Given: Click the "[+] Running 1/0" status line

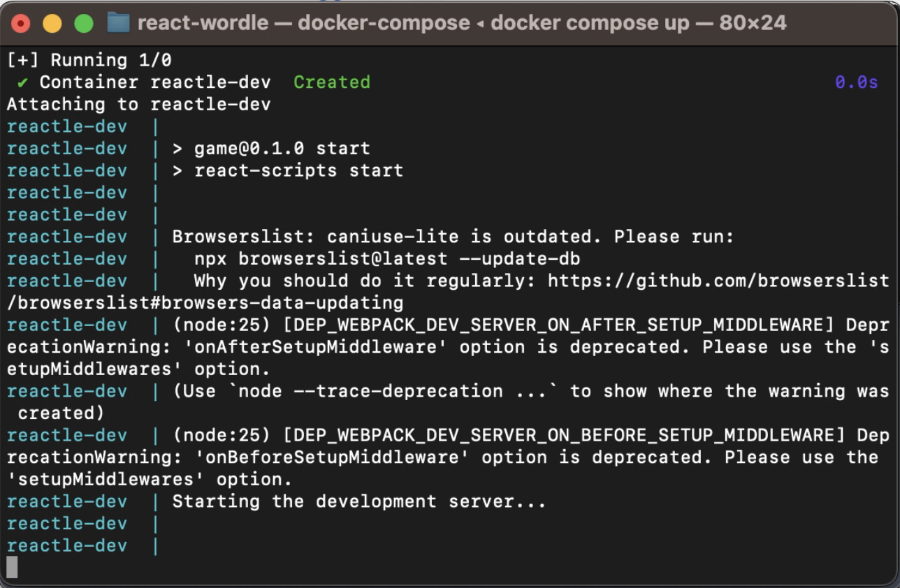Looking at the screenshot, I should tap(89, 60).
